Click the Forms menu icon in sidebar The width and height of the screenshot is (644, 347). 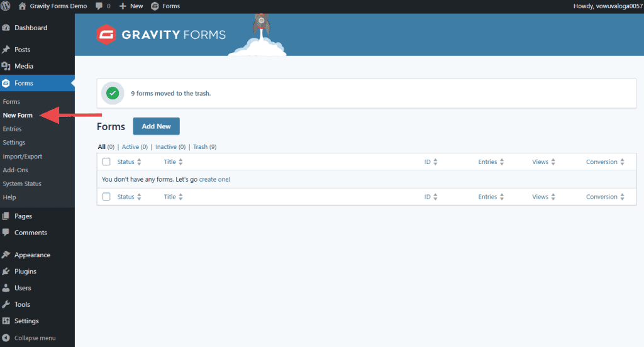(x=6, y=83)
